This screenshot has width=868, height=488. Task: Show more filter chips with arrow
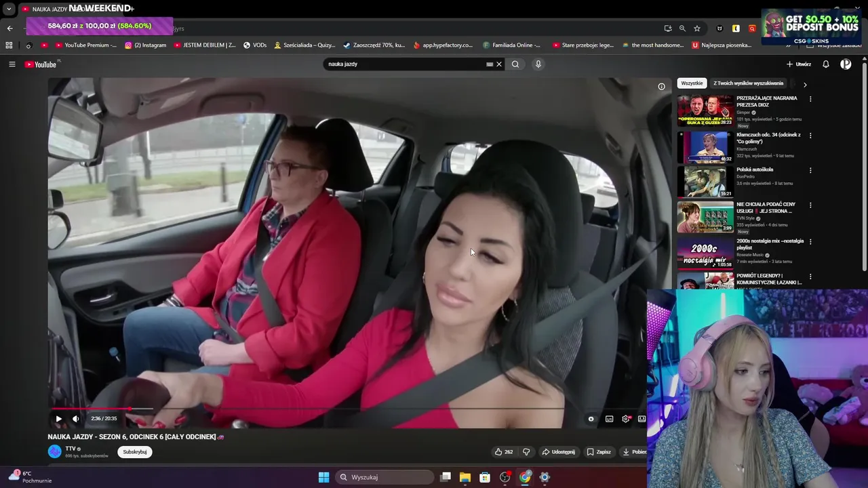805,85
